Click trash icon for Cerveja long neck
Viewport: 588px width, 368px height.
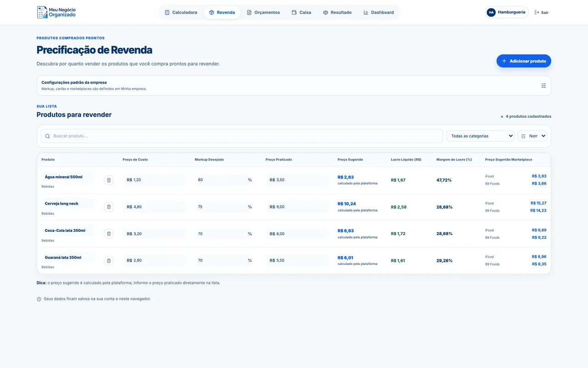click(109, 207)
